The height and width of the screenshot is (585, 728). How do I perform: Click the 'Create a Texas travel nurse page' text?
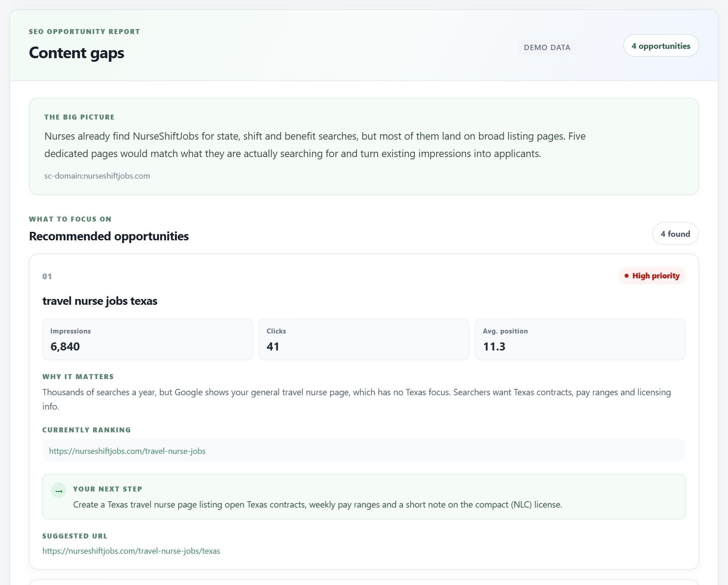pos(318,504)
